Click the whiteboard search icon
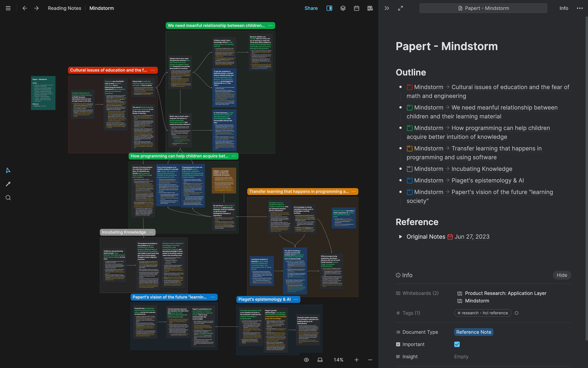This screenshot has height=368, width=588. (x=8, y=198)
